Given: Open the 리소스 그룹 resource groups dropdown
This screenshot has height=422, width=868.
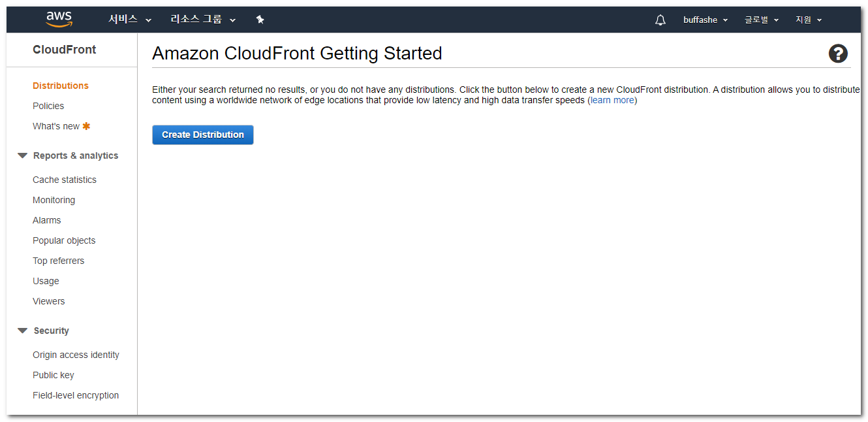Looking at the screenshot, I should click(203, 20).
